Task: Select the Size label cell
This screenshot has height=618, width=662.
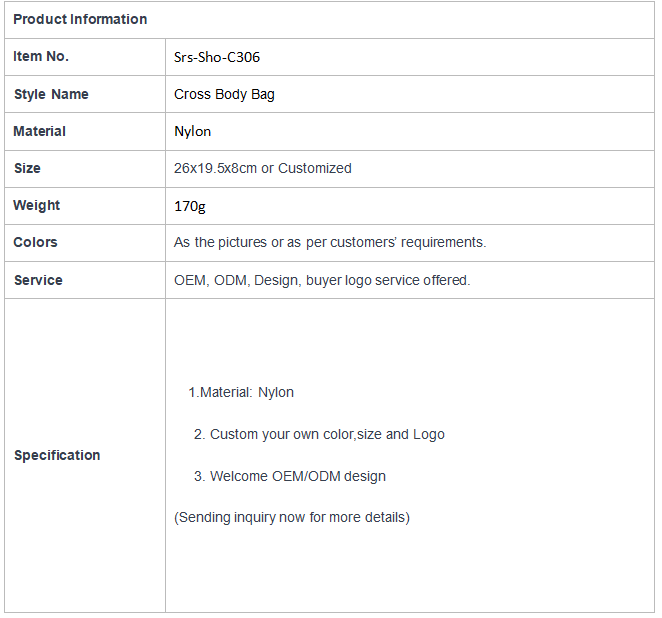Action: tap(85, 168)
